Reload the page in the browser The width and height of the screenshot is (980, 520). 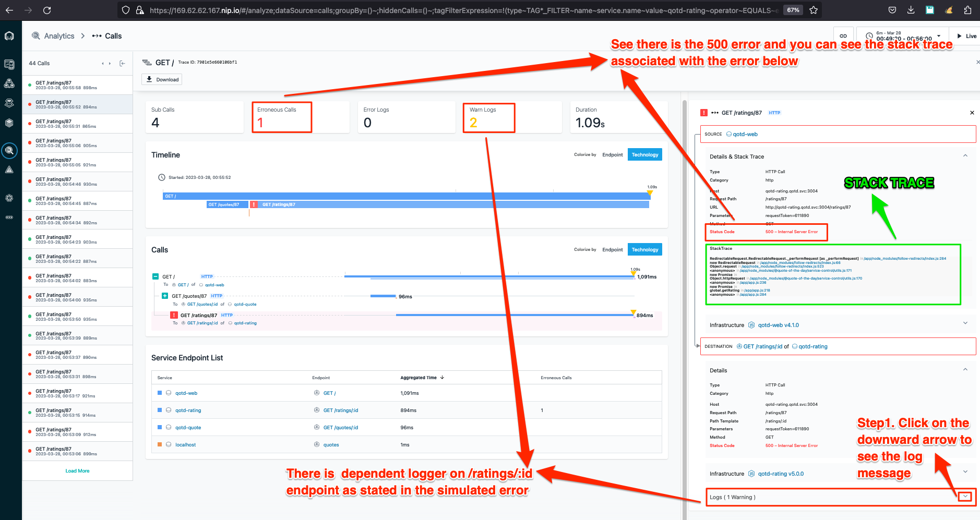point(47,10)
